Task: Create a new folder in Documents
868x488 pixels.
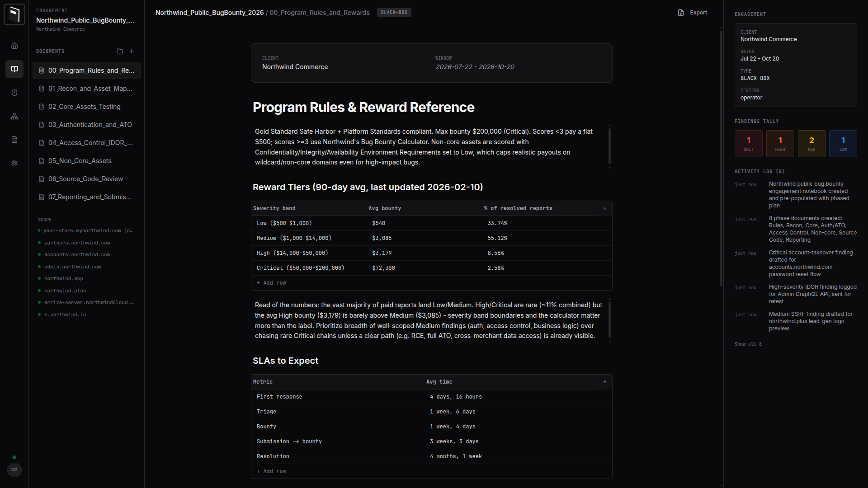Action: point(120,51)
